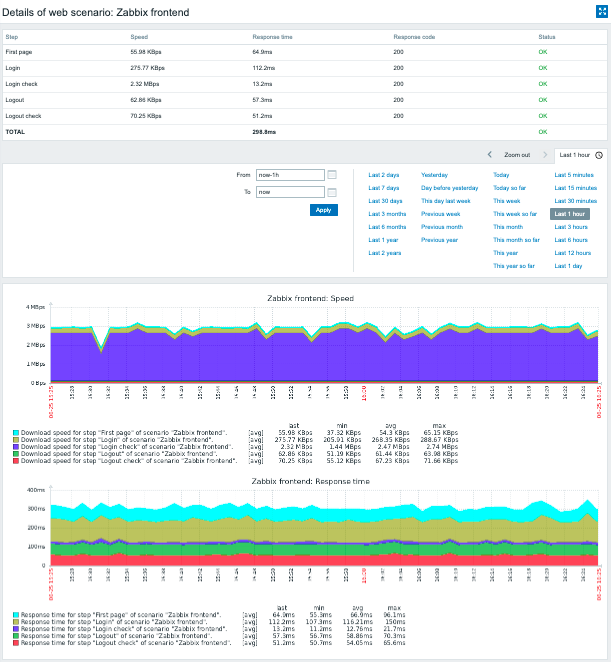Click the clock icon beside Last 1 hour

[x=599, y=155]
